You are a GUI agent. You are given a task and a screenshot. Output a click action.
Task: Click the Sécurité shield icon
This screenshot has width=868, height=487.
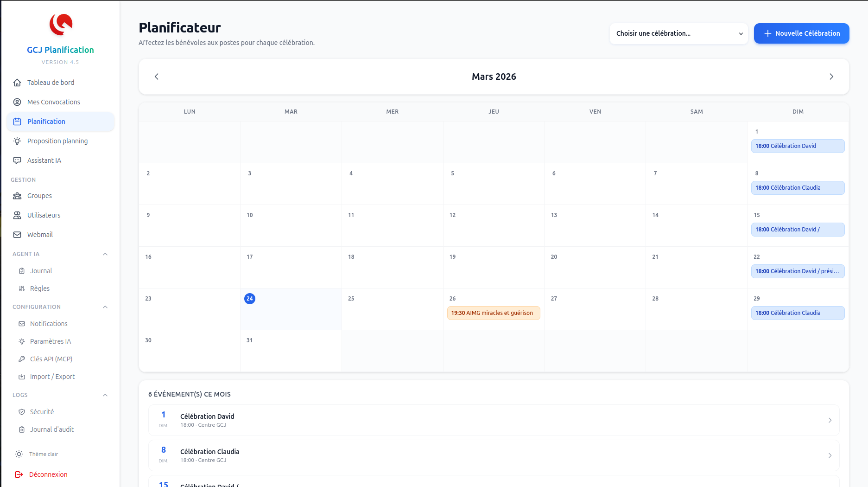pos(22,412)
